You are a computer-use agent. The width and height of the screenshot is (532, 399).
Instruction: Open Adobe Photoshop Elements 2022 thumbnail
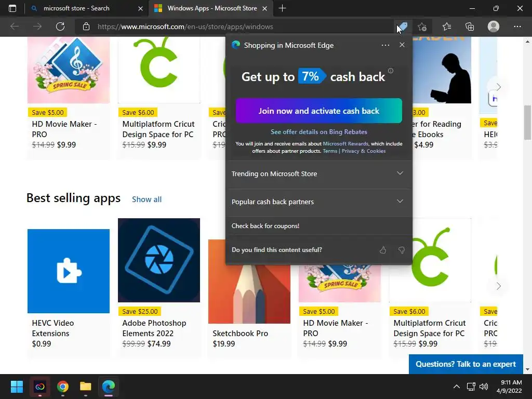click(x=159, y=260)
